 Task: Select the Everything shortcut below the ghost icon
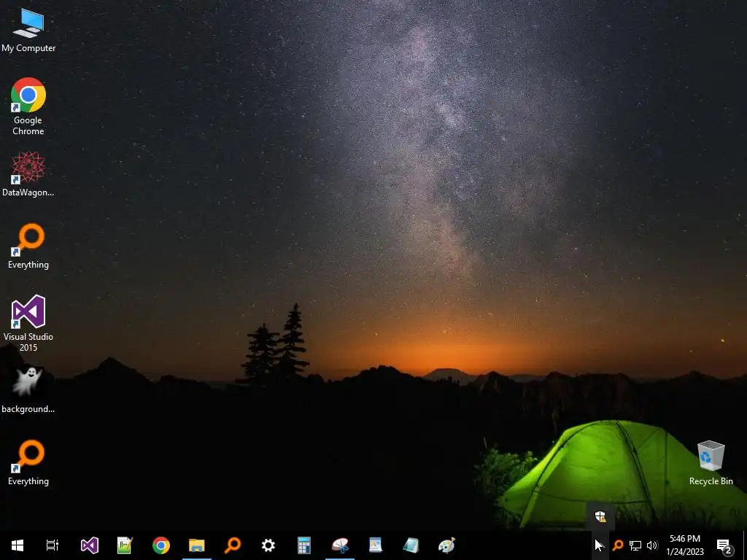(x=28, y=463)
